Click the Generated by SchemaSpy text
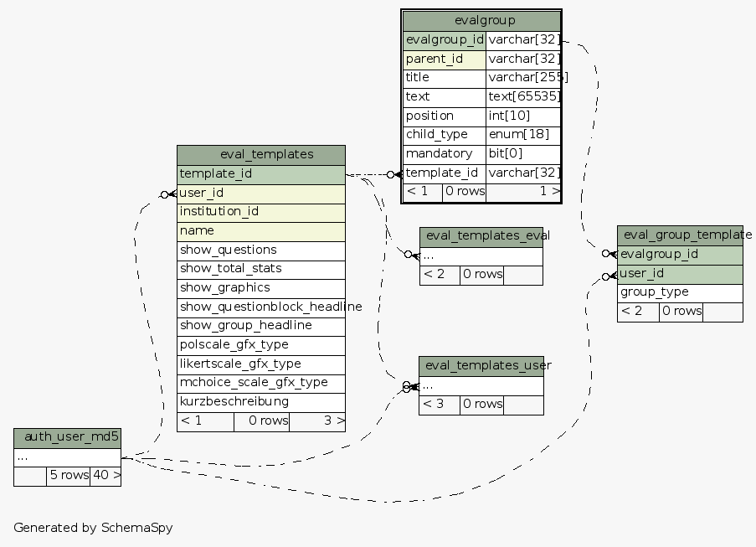The image size is (756, 547). click(x=93, y=528)
